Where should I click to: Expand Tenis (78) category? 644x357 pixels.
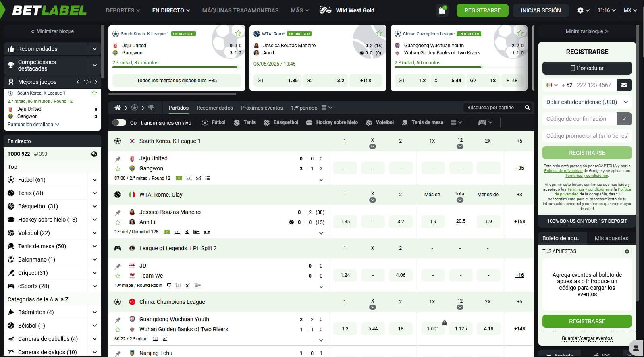[94, 193]
